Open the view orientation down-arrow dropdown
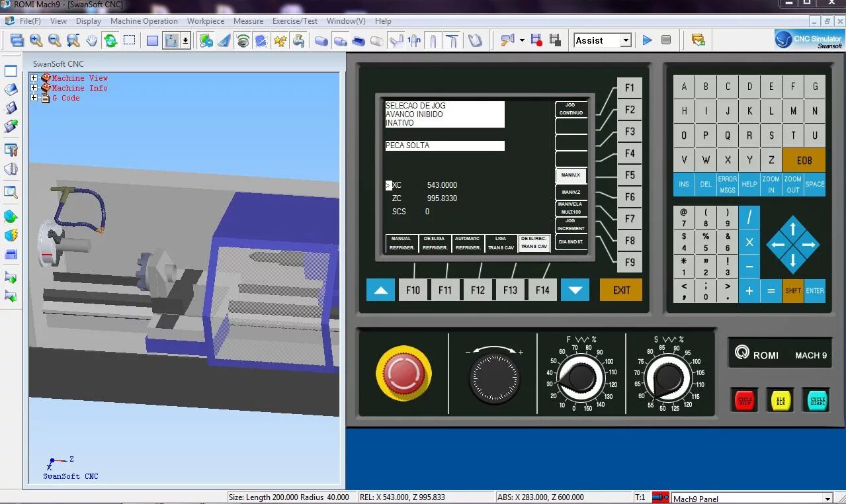The height and width of the screenshot is (504, 846). click(185, 40)
